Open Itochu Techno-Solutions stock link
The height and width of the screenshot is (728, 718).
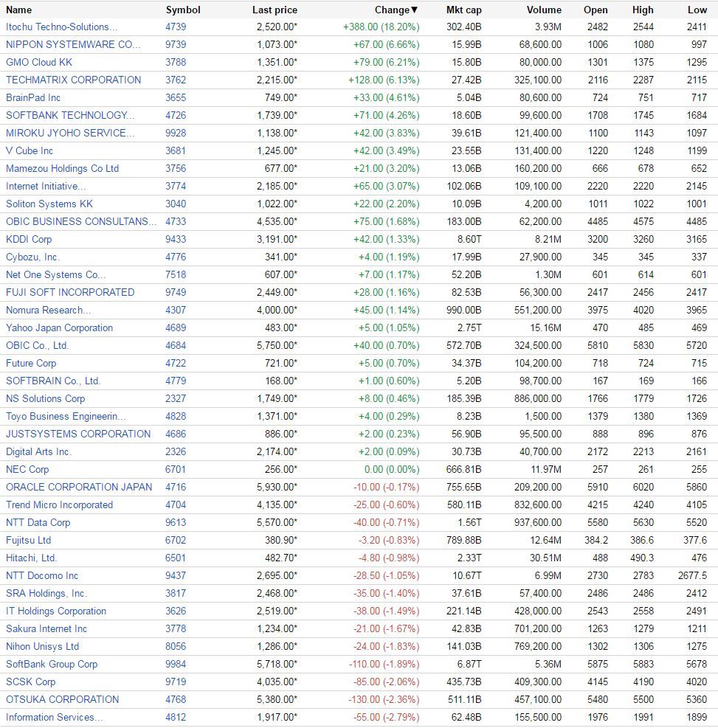tap(61, 27)
